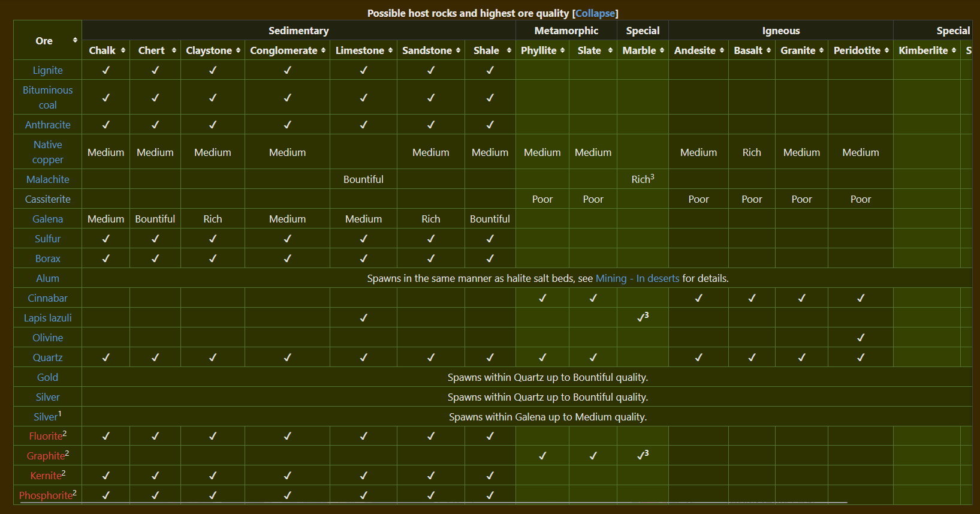Sort by Phyllite column arrow icon
This screenshot has width=980, height=514.
[562, 50]
